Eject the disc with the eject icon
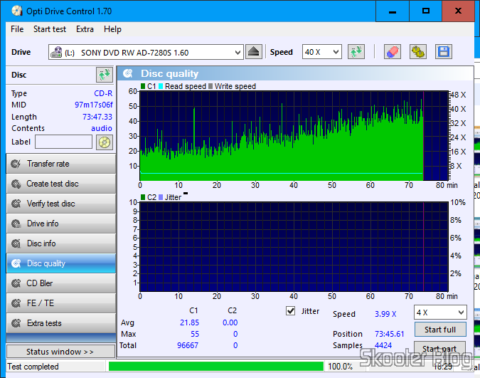This screenshot has width=480, height=378. pos(254,52)
